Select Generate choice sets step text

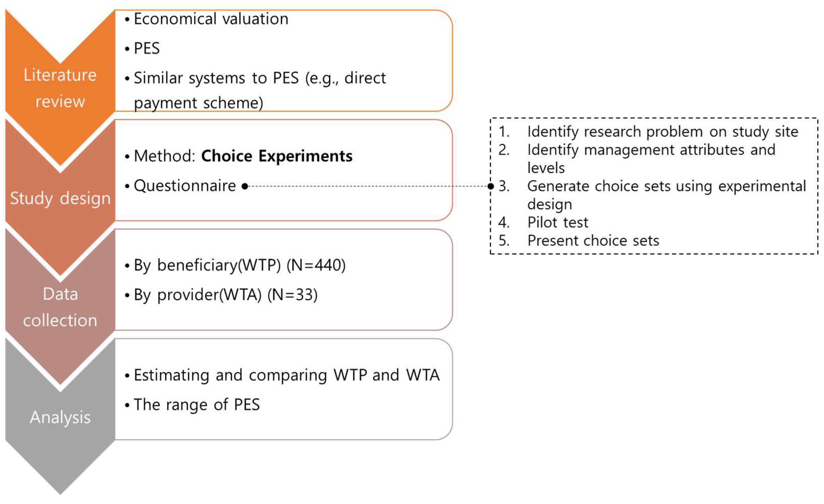coord(666,187)
